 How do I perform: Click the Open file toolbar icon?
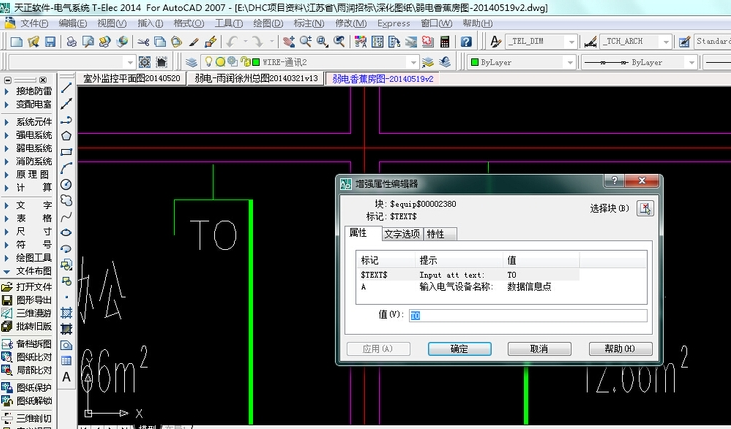(x=33, y=42)
